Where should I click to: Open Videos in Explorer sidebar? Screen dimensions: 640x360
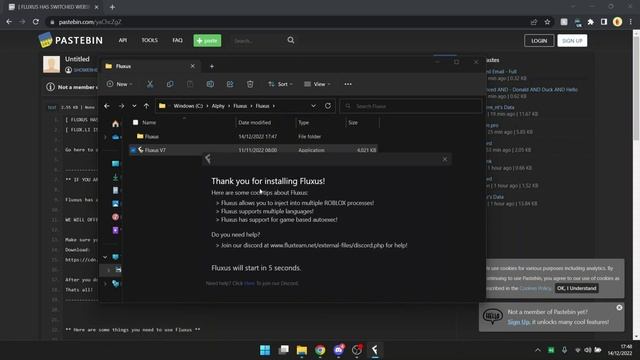(x=116, y=230)
